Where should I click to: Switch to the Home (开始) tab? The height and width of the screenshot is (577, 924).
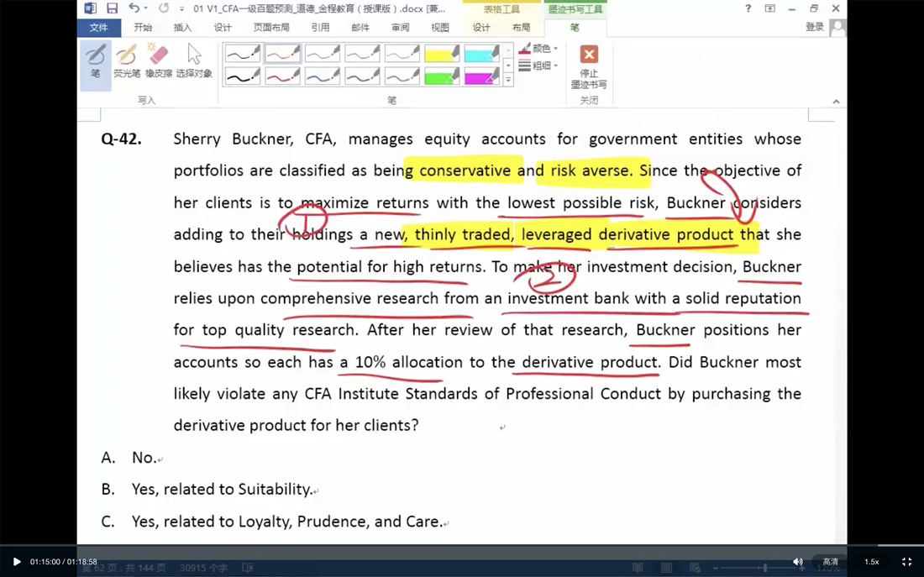143,27
